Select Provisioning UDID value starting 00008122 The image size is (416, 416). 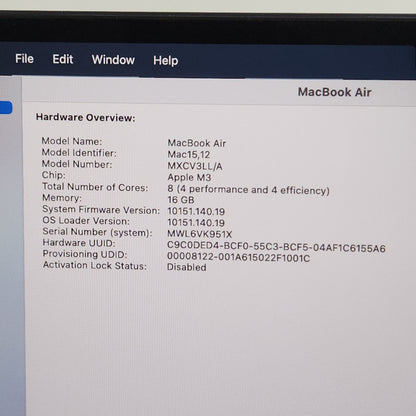pos(238,257)
